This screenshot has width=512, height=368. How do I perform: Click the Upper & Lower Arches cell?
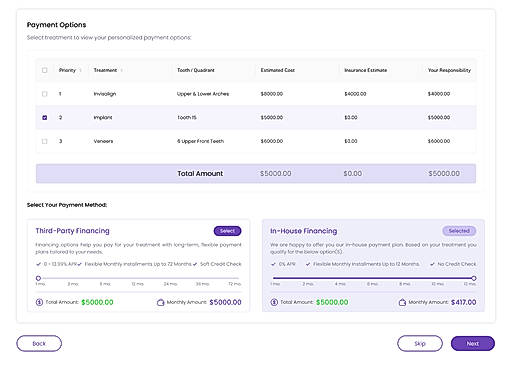[203, 94]
